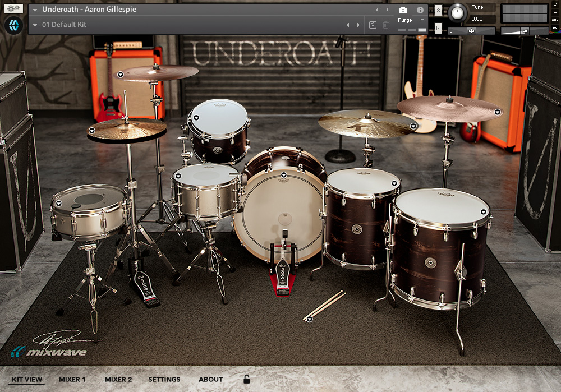Click the camera snapshot icon
Screen dimensions: 561x392
point(403,10)
